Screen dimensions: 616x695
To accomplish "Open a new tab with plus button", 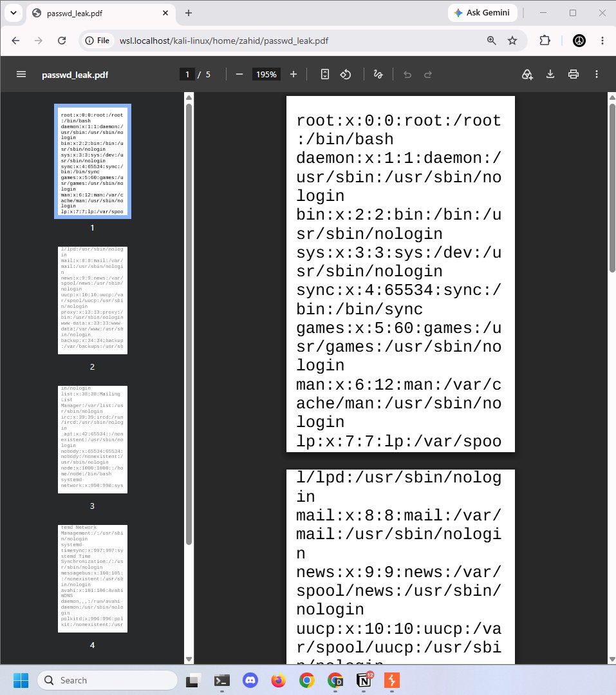I will (x=188, y=13).
